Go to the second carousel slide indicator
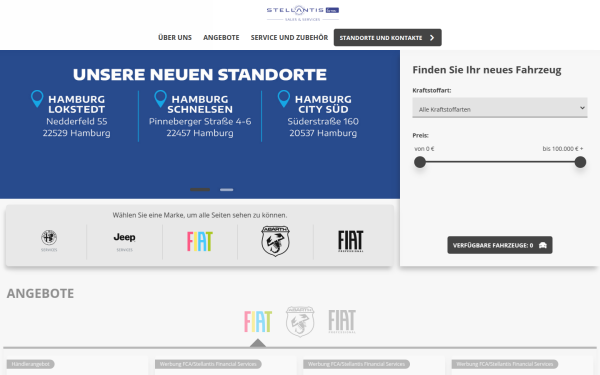This screenshot has height=375, width=600. 227,189
